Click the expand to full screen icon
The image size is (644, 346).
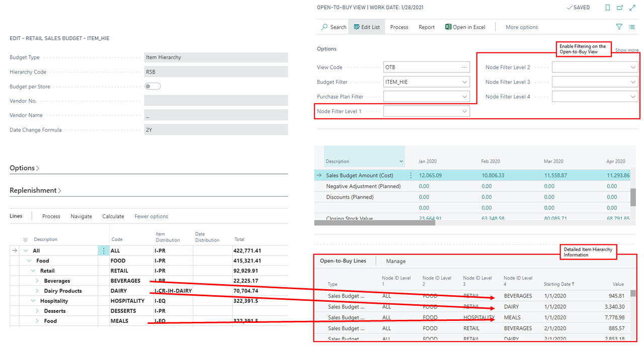[632, 8]
